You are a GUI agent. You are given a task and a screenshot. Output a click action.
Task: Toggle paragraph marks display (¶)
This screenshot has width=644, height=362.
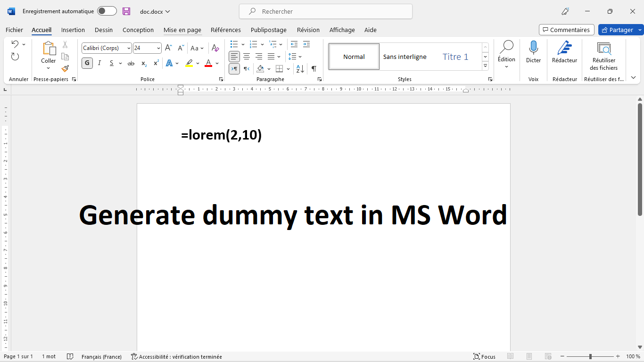314,69
